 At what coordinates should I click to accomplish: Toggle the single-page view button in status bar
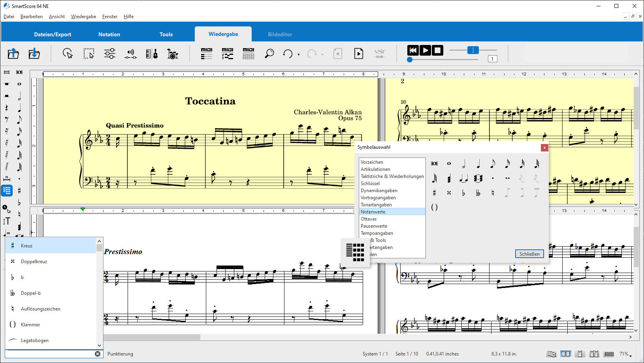coord(580,354)
